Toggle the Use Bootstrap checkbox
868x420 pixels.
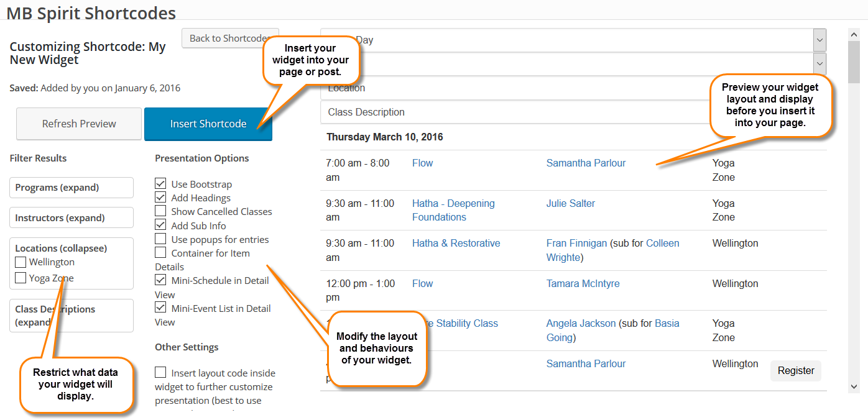click(x=160, y=184)
